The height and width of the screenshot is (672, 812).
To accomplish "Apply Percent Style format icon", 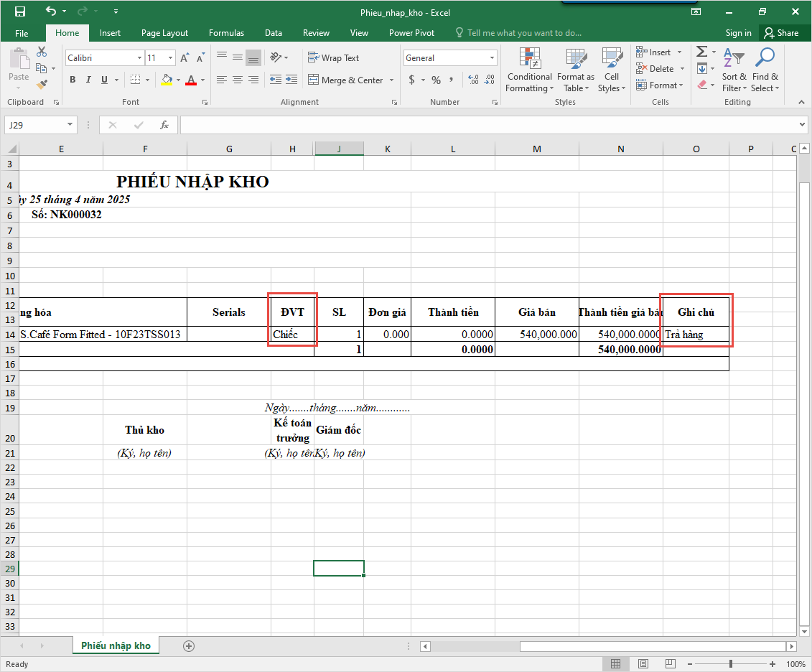I will point(437,80).
